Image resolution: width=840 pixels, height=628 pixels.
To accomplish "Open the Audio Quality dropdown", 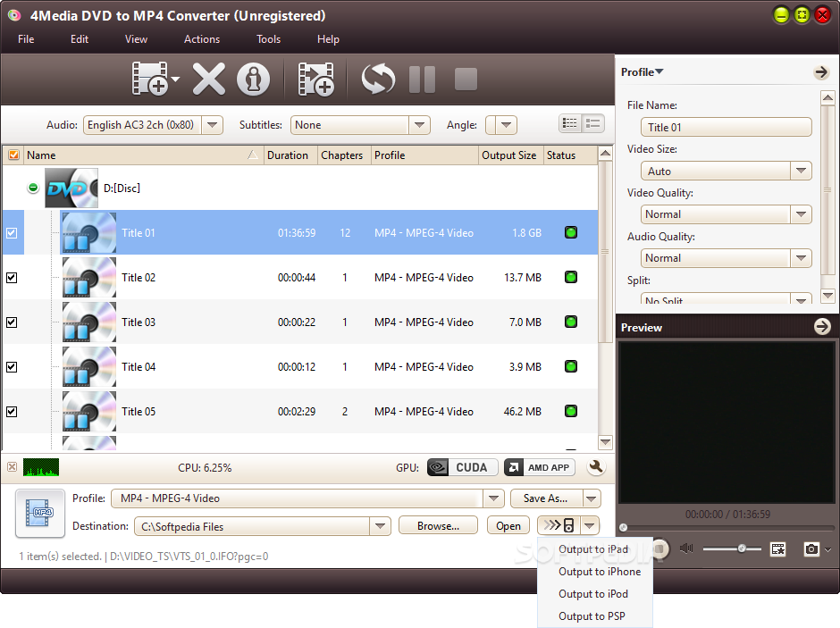I will (801, 258).
